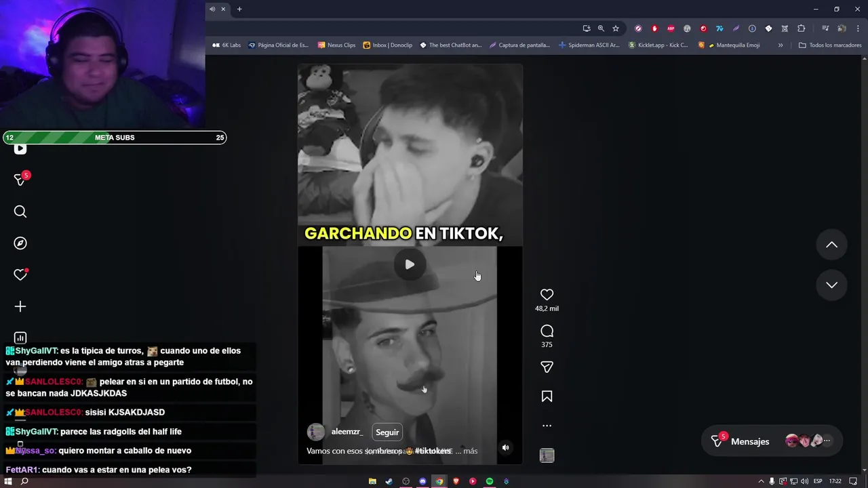The image size is (868, 488).
Task: Open File Explorer from the taskbar
Action: tap(372, 481)
